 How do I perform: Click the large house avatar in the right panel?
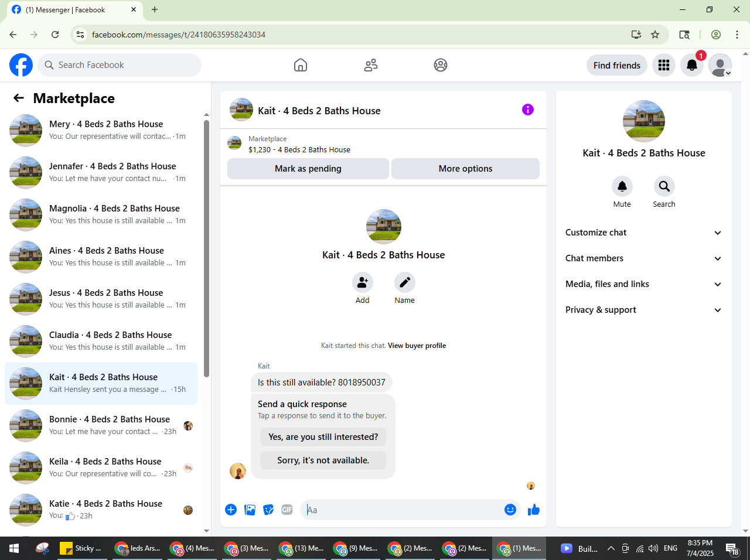[x=644, y=121]
